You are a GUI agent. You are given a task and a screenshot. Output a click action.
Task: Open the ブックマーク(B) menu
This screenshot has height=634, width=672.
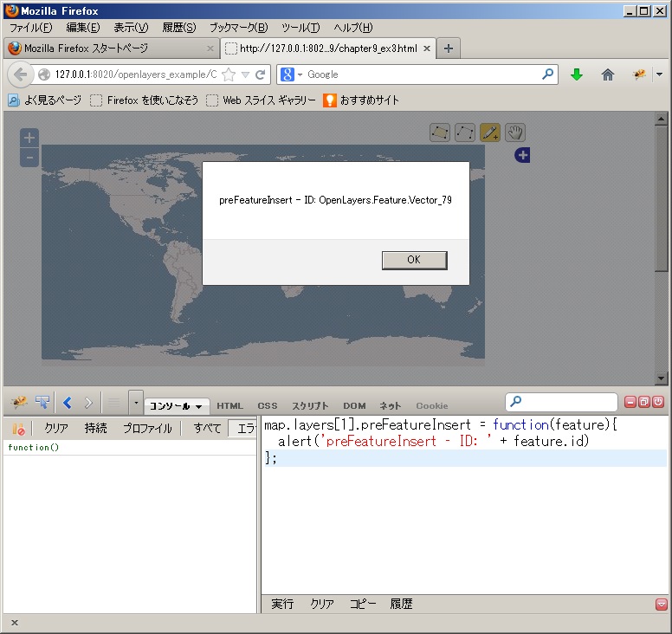click(x=238, y=28)
